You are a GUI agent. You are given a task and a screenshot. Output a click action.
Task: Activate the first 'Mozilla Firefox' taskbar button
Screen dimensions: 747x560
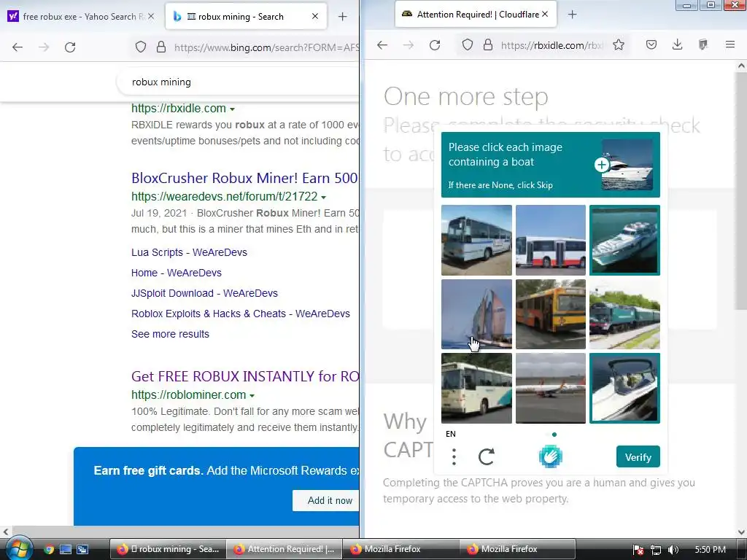pos(400,549)
